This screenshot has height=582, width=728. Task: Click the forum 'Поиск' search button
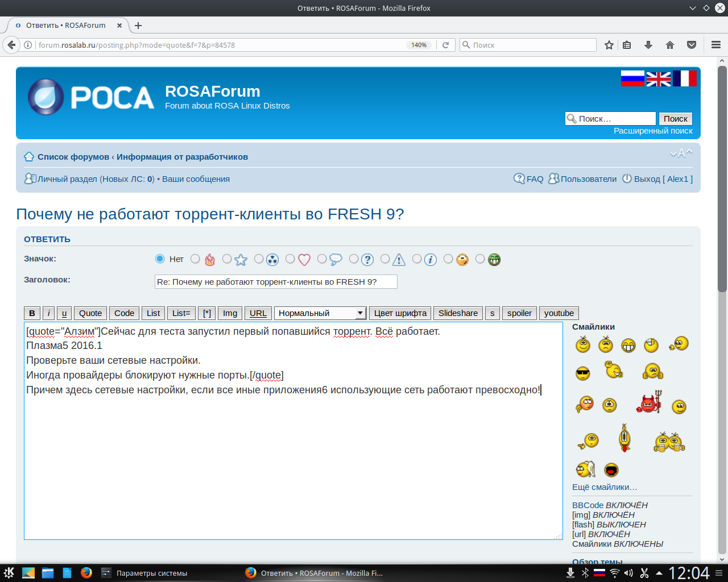coord(676,119)
